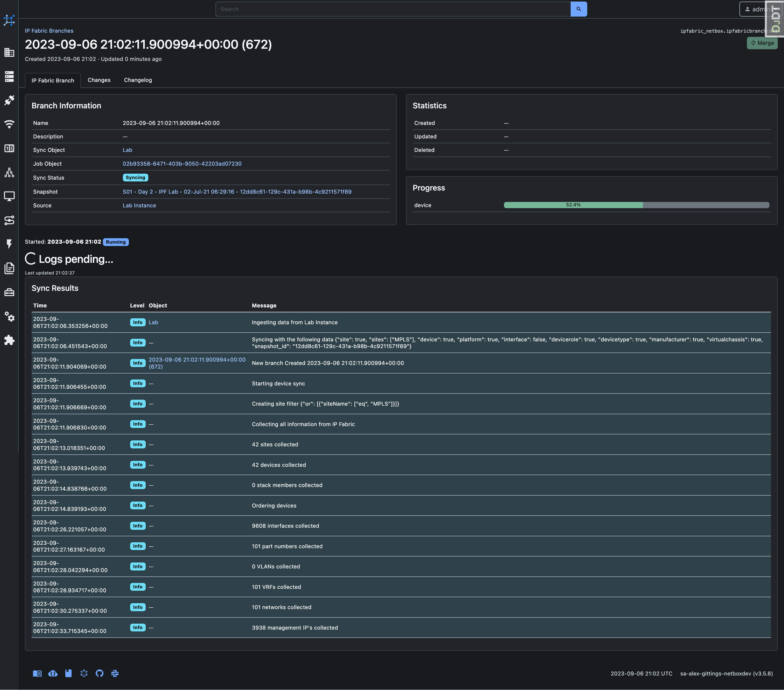The width and height of the screenshot is (784, 690).
Task: Switch to the Changelog tab
Action: tap(138, 80)
